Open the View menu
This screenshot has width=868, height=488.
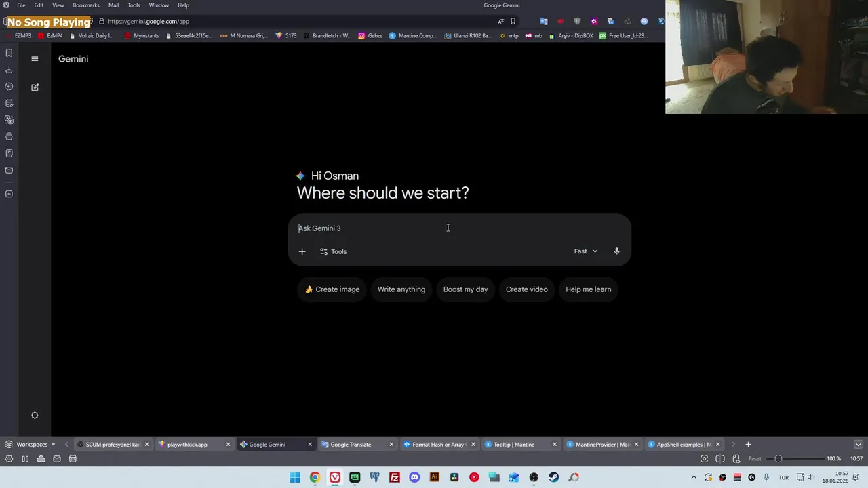(x=58, y=5)
